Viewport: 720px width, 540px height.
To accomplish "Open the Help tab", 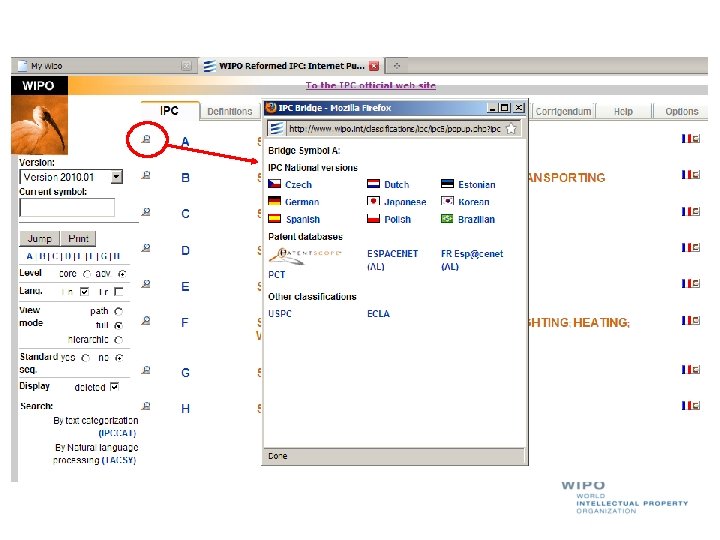I will point(623,112).
